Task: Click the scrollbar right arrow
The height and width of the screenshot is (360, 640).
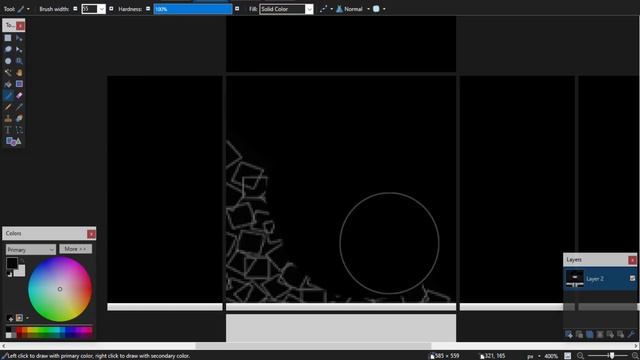Action: pos(636,346)
